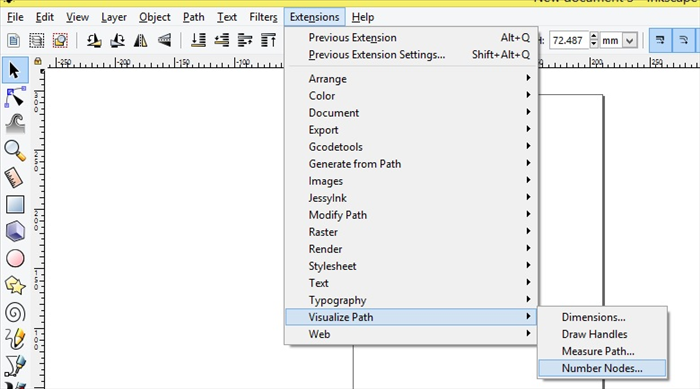Image resolution: width=700 pixels, height=389 pixels.
Task: Expand the Document submenu
Action: 411,113
